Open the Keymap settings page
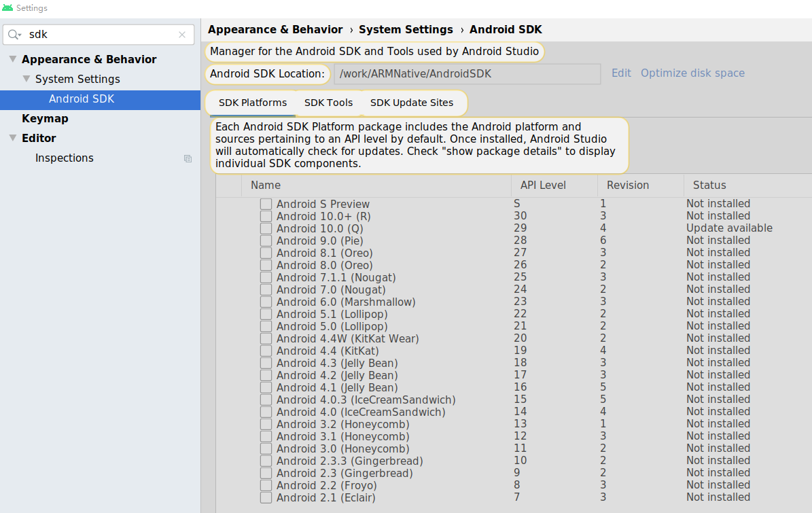Screen dimensions: 812x513 (45, 118)
